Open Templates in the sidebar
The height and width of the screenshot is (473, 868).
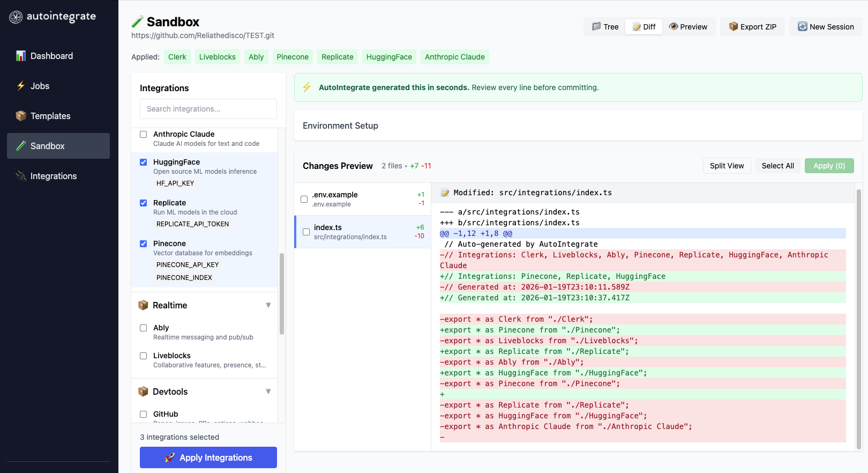tap(58, 116)
